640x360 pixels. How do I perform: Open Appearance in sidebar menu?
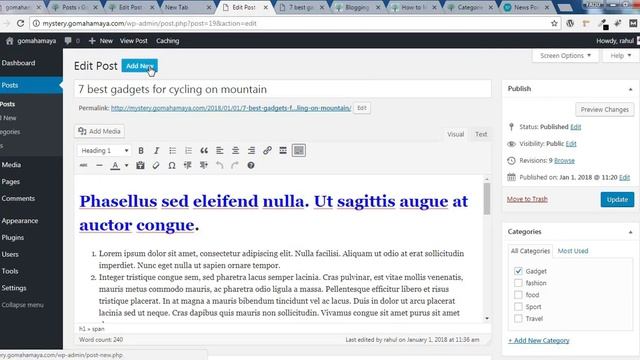(20, 221)
